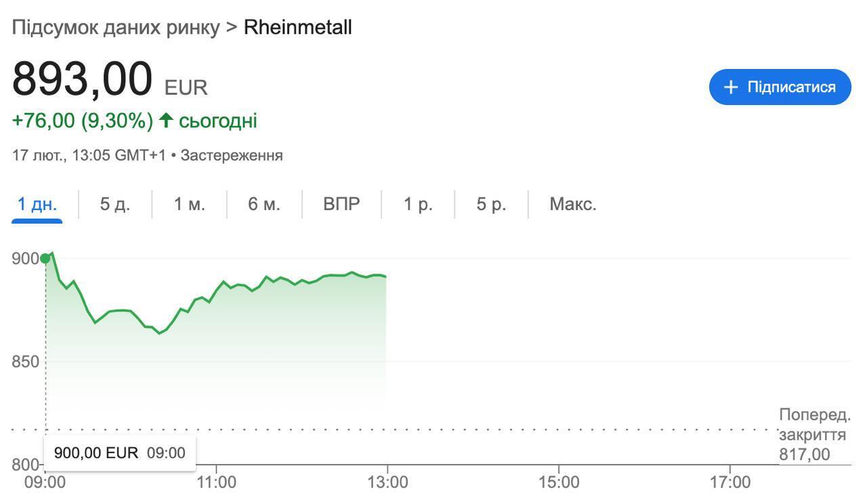Click the green dot marker at chart start
This screenshot has height=504, width=867.
coord(45,258)
